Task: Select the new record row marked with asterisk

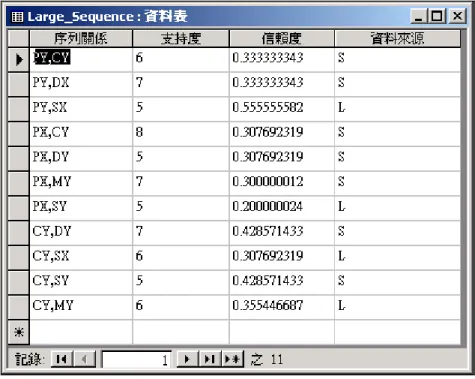Action: tap(19, 332)
